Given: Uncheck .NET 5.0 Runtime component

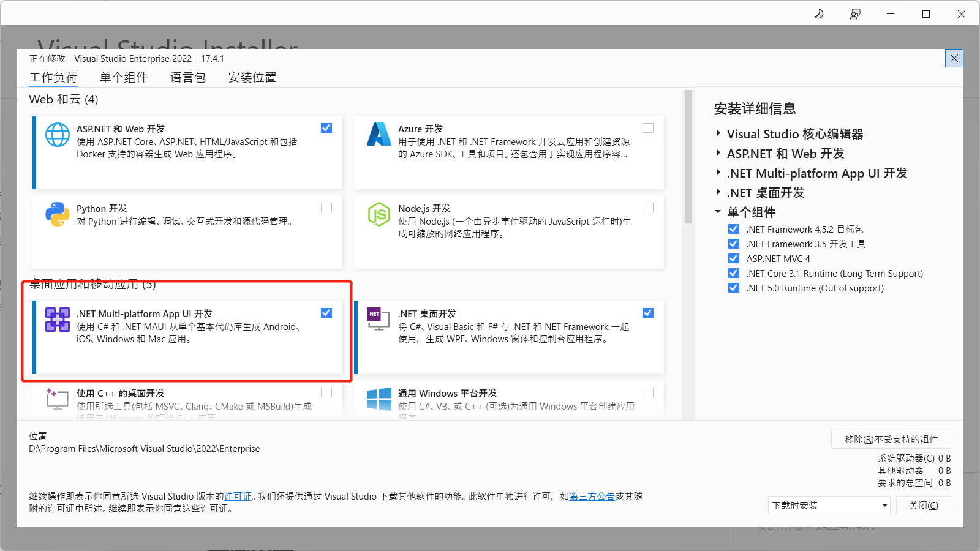Looking at the screenshot, I should tap(734, 288).
